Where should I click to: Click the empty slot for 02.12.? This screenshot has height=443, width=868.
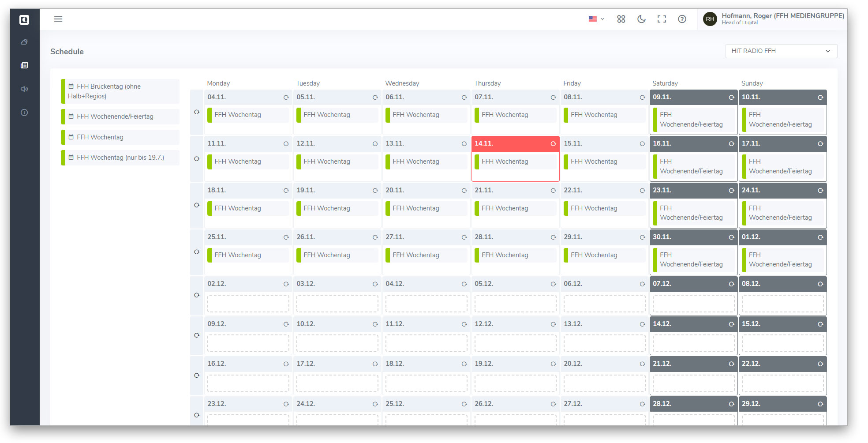point(248,304)
